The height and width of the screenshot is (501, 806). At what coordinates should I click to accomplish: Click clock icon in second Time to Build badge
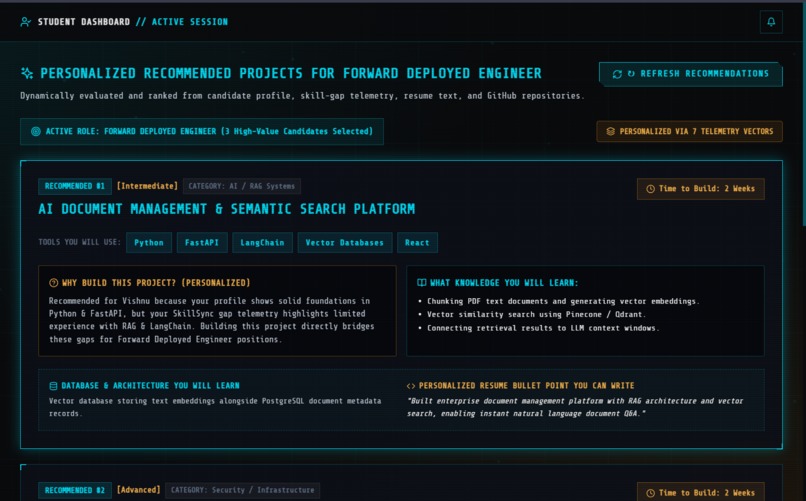point(650,493)
